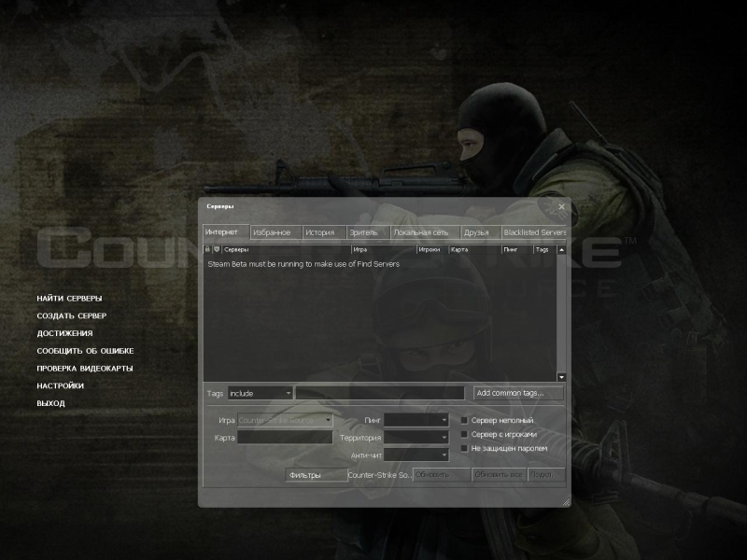Viewport: 747px width, 560px height.
Task: Click the VAC shield column icon
Action: point(217,250)
